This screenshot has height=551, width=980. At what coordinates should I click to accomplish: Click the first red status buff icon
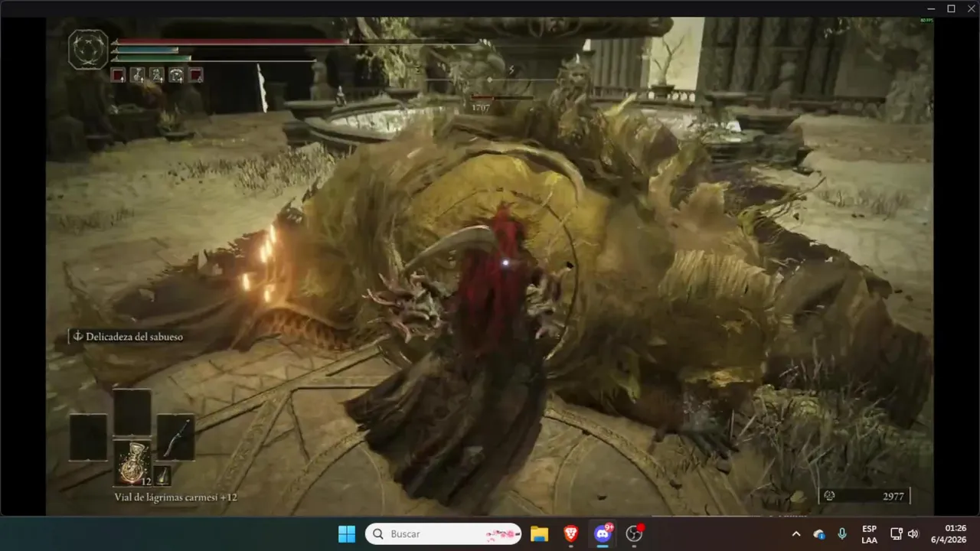point(118,74)
